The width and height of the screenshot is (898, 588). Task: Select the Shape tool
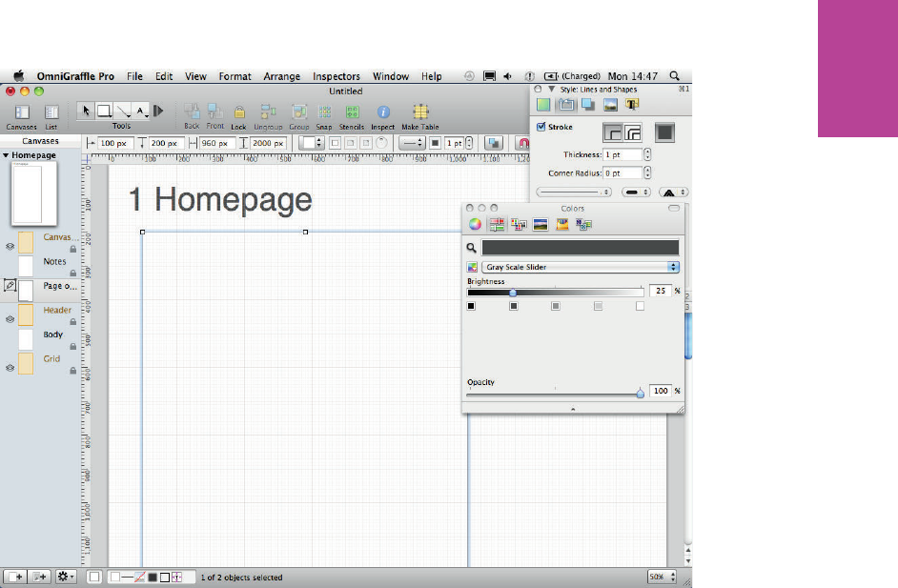coord(104,111)
